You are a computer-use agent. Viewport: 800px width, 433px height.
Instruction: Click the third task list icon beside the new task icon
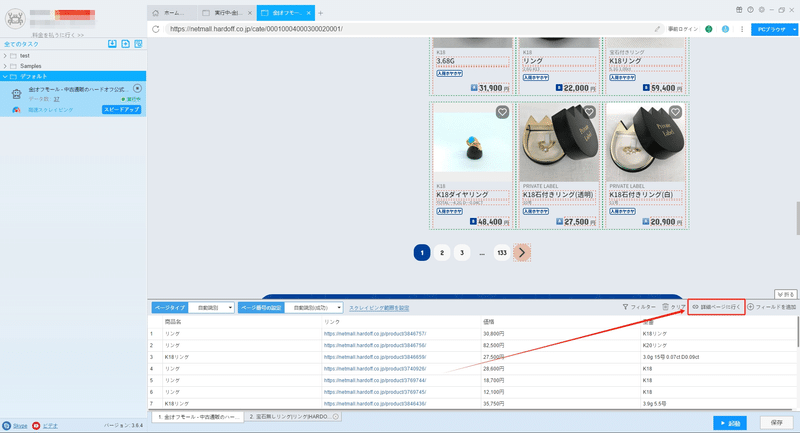pyautogui.click(x=138, y=44)
